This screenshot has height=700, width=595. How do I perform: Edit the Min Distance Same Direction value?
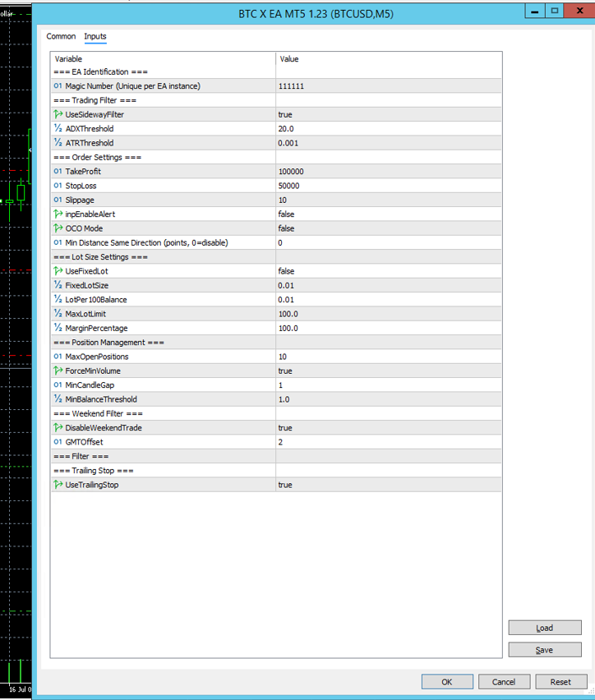[x=389, y=242]
